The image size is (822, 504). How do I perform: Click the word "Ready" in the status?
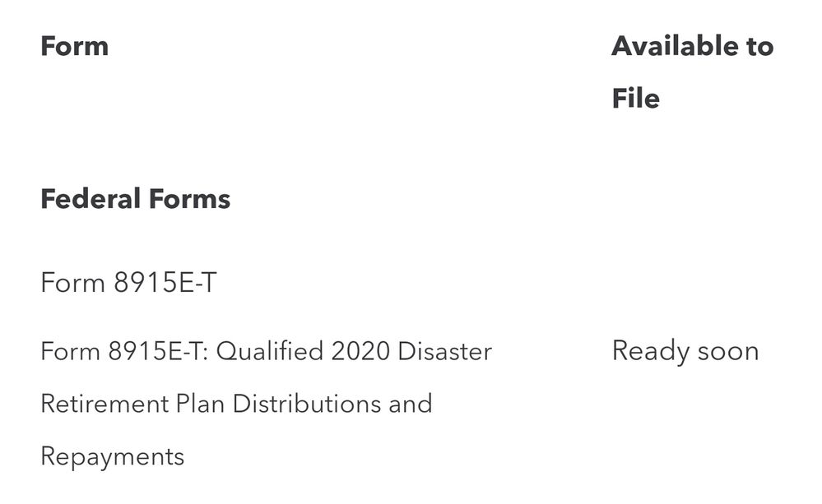point(650,351)
